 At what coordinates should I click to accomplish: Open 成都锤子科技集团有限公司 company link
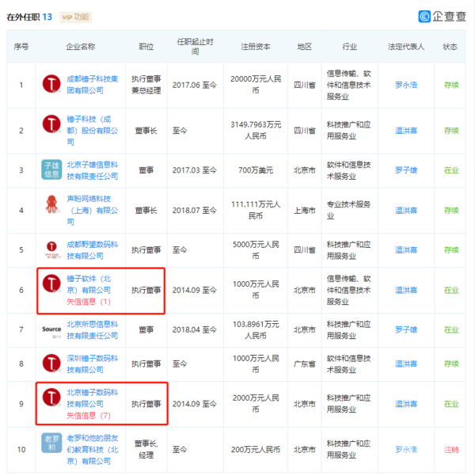[93, 85]
